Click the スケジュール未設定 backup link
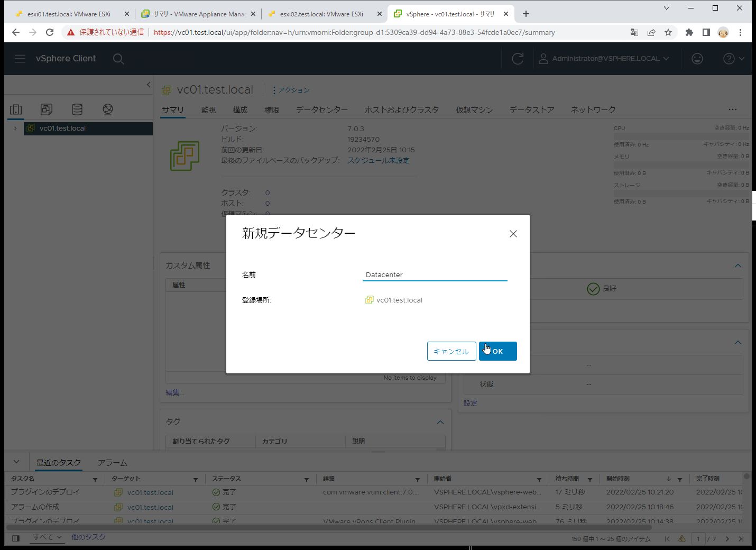 tap(379, 160)
